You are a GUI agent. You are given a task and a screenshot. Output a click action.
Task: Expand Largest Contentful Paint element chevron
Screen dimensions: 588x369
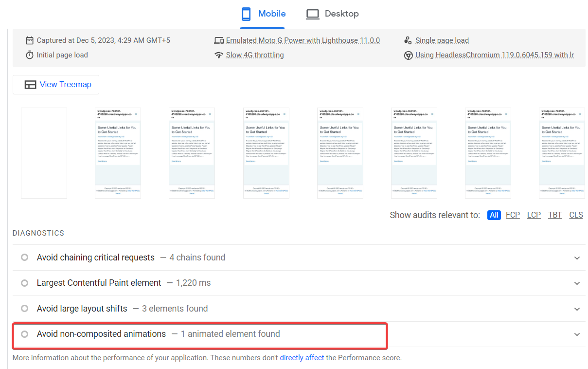point(577,283)
